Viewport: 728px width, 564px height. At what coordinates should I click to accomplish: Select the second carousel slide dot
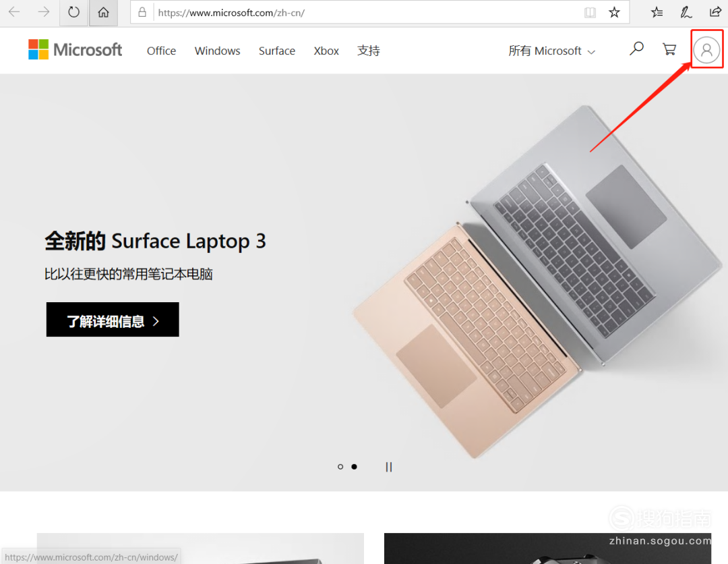click(355, 466)
